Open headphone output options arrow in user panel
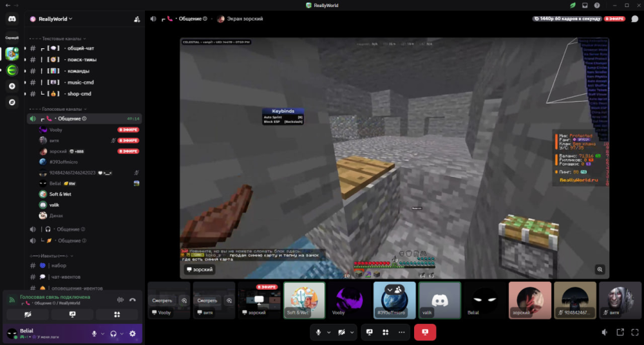Viewport: 644px width, 345px height. click(122, 334)
